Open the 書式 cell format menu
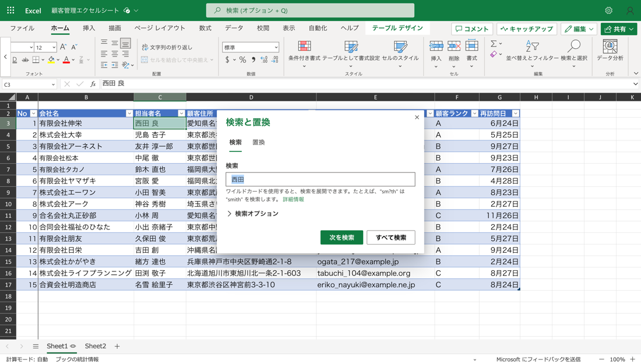This screenshot has width=641, height=364. (x=472, y=53)
